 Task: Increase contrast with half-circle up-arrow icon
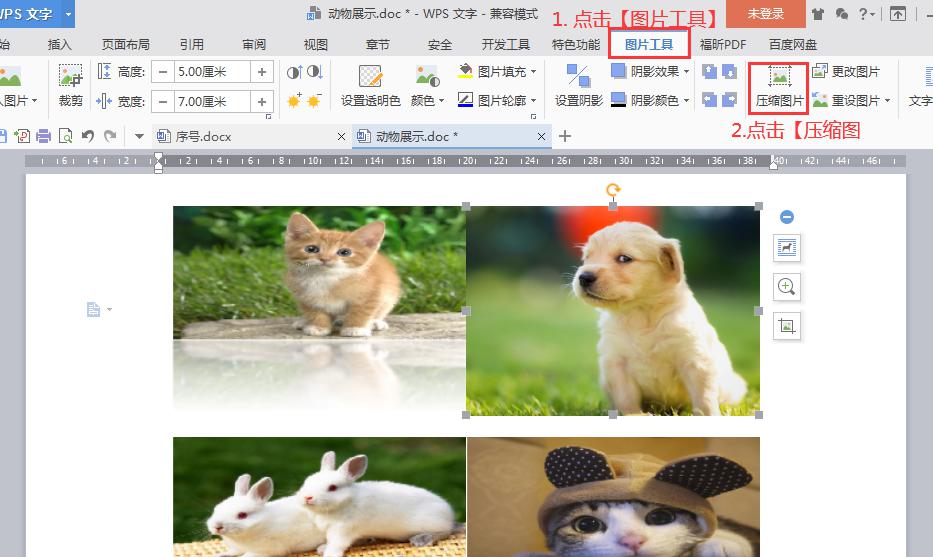[295, 72]
